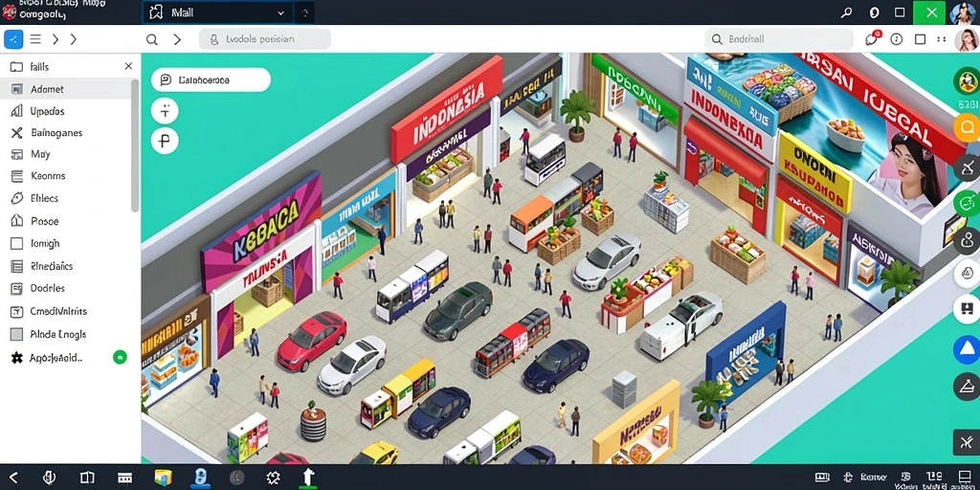Click the green avatar badge at right edge
Screen dimensions: 980x490
pos(967,81)
